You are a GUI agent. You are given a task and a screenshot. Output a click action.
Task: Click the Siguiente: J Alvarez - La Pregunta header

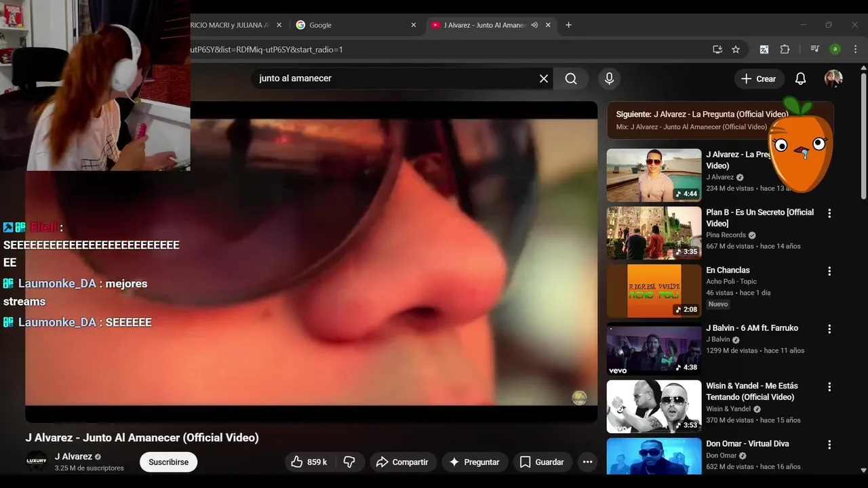click(702, 114)
